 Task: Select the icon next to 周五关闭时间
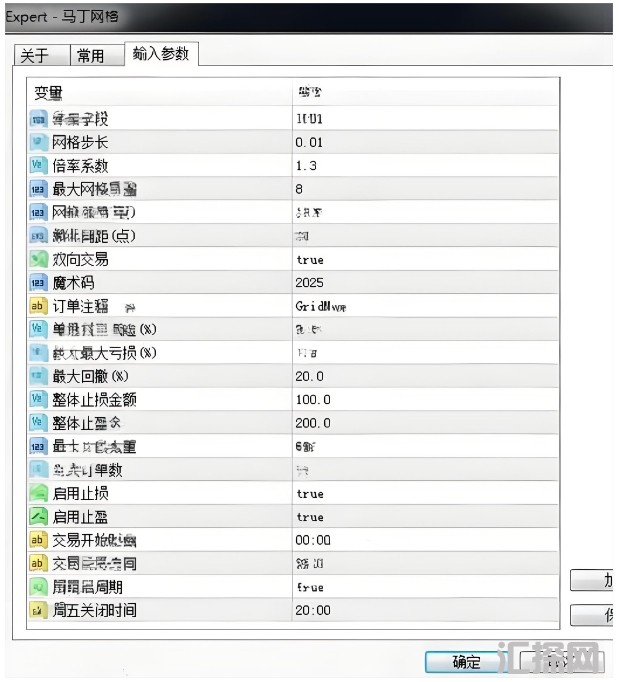(x=39, y=610)
